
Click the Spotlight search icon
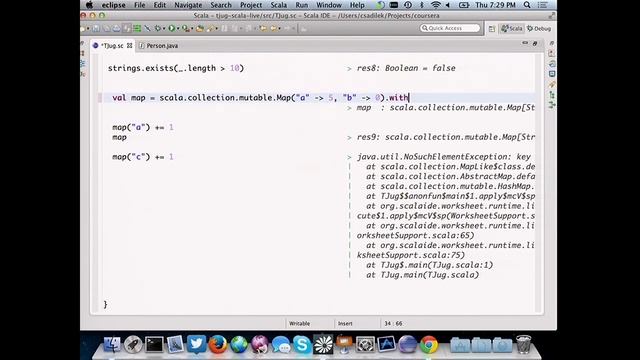[x=527, y=5]
